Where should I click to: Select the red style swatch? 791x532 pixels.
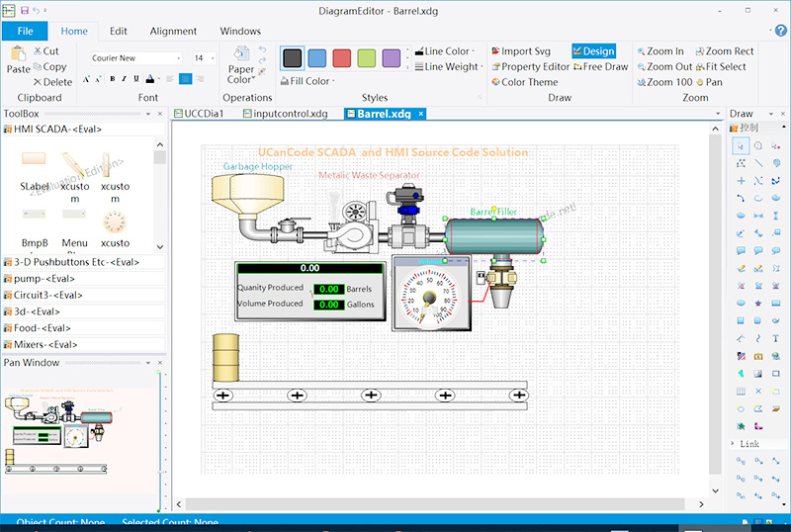tap(341, 58)
